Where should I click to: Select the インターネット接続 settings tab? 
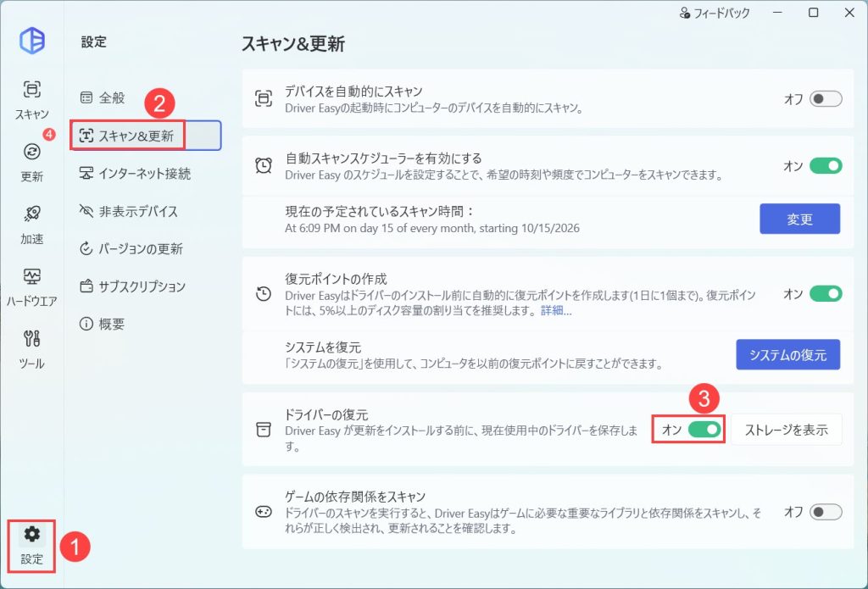pos(146,173)
